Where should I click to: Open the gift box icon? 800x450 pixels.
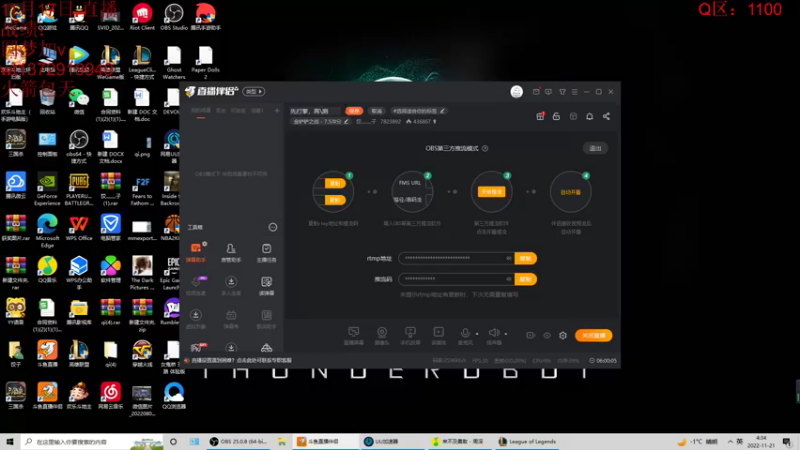click(540, 116)
